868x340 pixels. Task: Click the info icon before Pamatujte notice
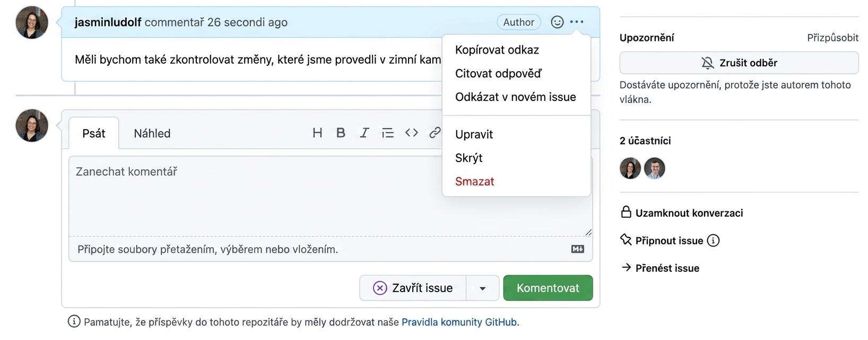[x=74, y=321]
